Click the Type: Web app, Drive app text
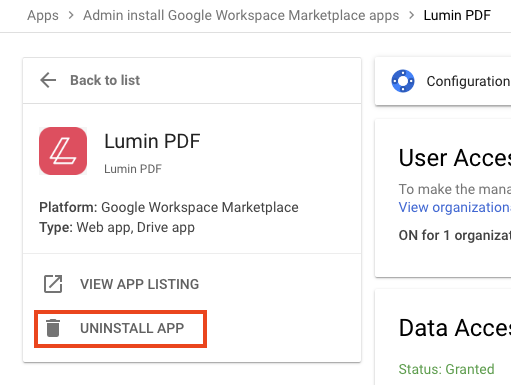The width and height of the screenshot is (511, 385). click(x=117, y=228)
